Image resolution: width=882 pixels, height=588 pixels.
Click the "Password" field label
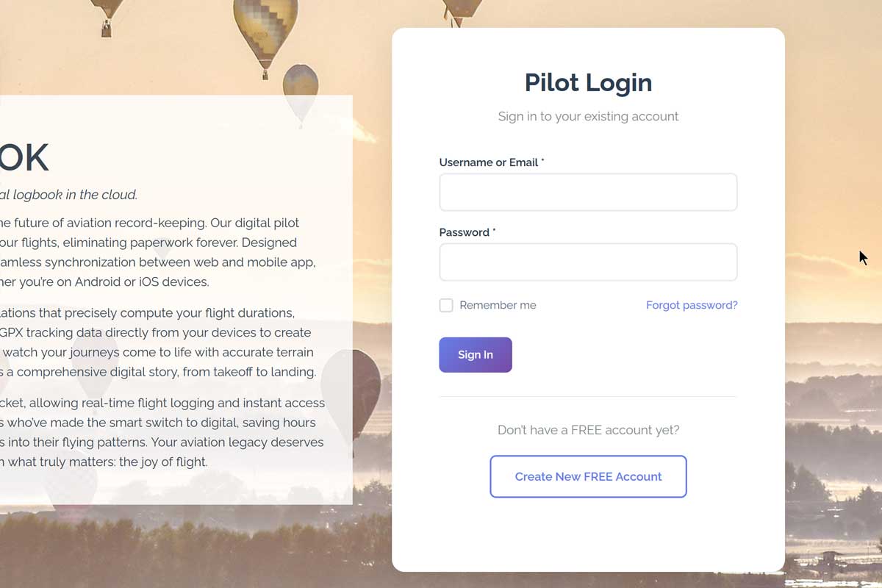tap(465, 232)
